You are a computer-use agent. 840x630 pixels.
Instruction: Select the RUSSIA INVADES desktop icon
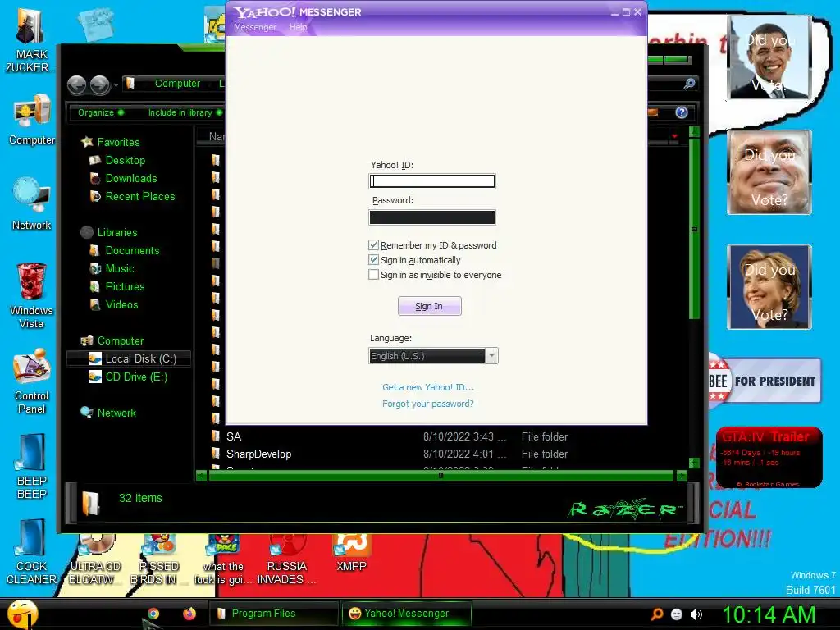pyautogui.click(x=287, y=559)
